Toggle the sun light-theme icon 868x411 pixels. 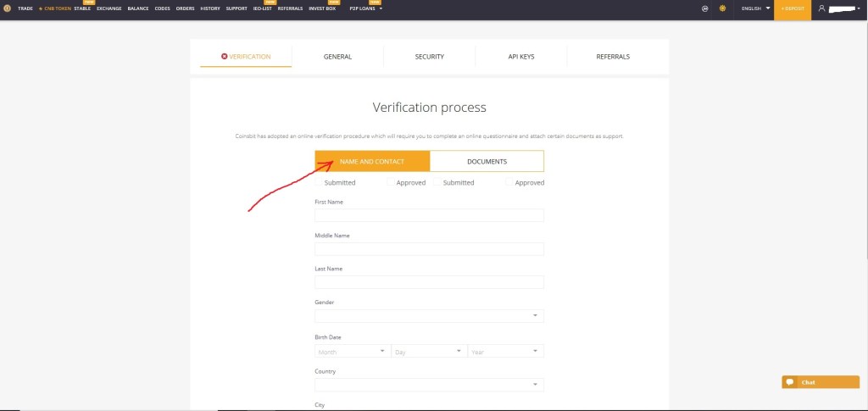click(x=722, y=8)
